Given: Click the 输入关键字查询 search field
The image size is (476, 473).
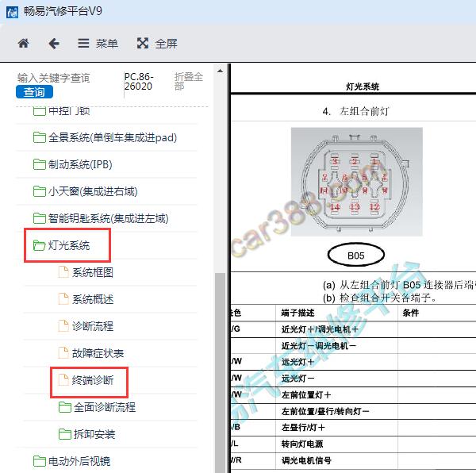Looking at the screenshot, I should pyautogui.click(x=53, y=78).
